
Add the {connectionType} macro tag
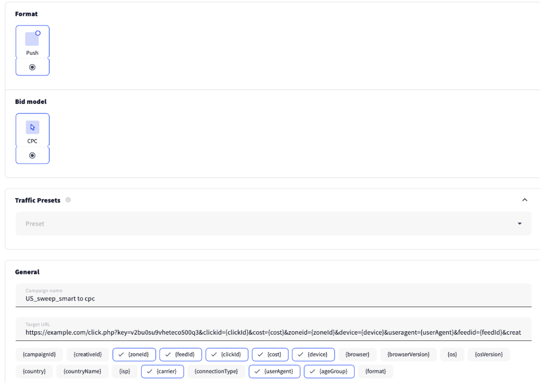click(x=216, y=371)
